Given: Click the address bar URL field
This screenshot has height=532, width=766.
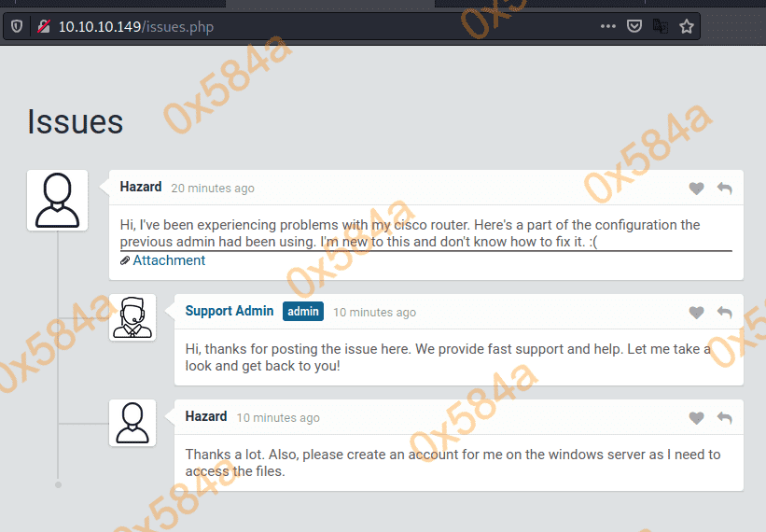Looking at the screenshot, I should click(x=280, y=26).
